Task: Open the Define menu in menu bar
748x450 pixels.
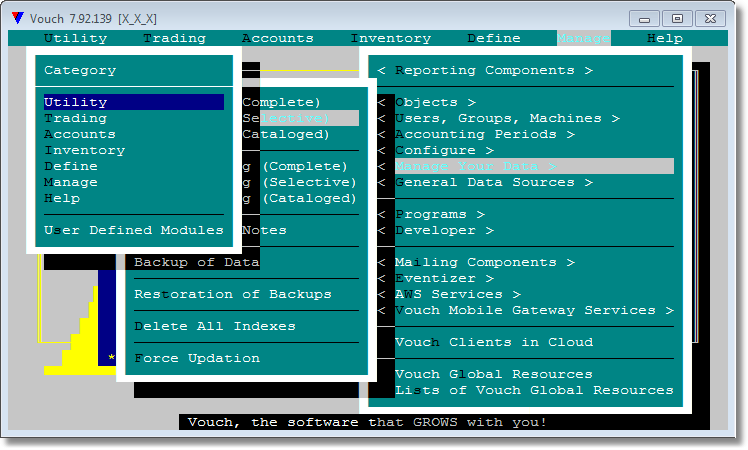Action: [494, 38]
